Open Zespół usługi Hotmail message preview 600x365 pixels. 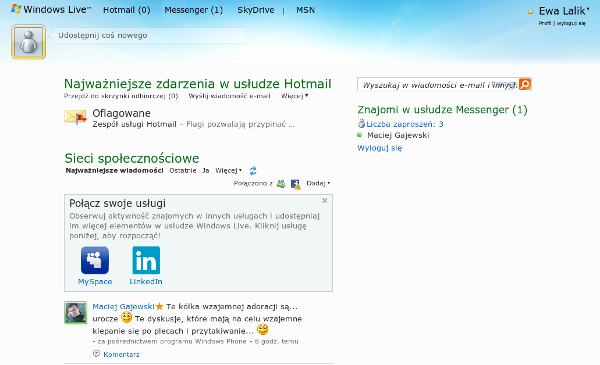point(193,124)
